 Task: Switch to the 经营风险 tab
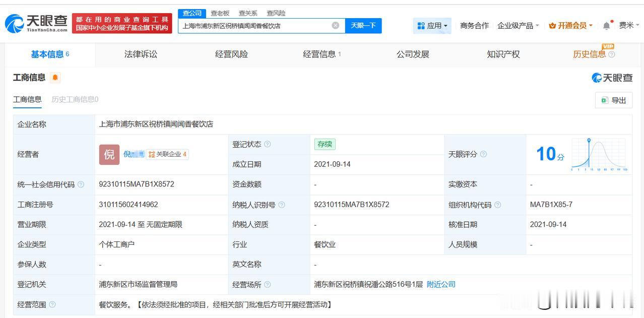231,54
